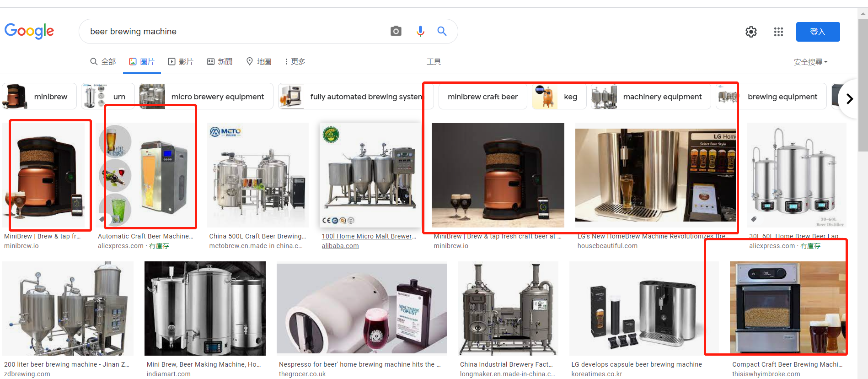The width and height of the screenshot is (868, 379).
Task: Open the 新聞 news tab
Action: (x=220, y=61)
